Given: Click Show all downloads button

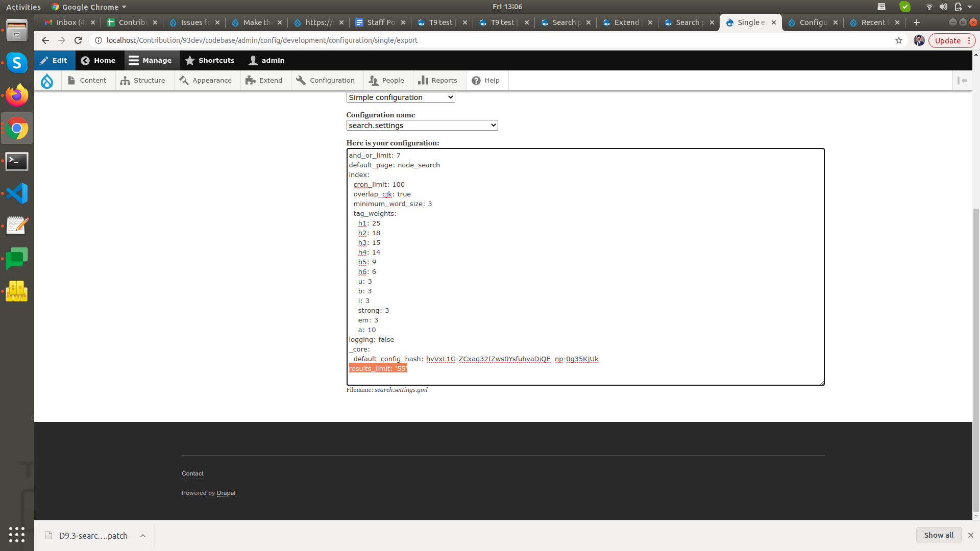Looking at the screenshot, I should pyautogui.click(x=939, y=535).
